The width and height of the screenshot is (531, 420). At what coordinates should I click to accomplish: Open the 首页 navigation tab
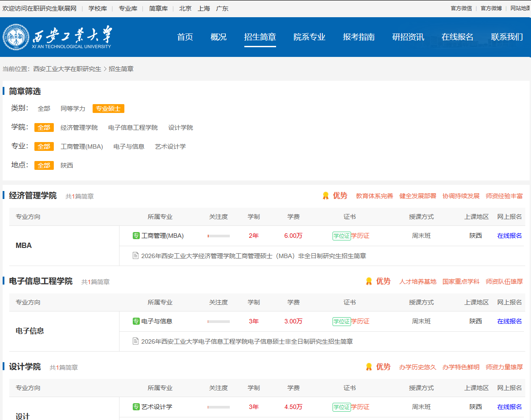(x=185, y=37)
